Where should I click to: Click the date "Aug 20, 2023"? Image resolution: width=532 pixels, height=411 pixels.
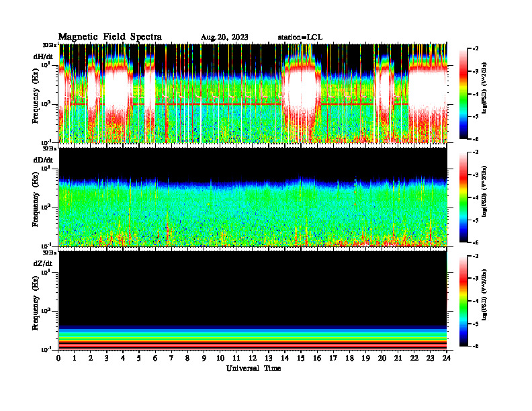click(x=224, y=38)
